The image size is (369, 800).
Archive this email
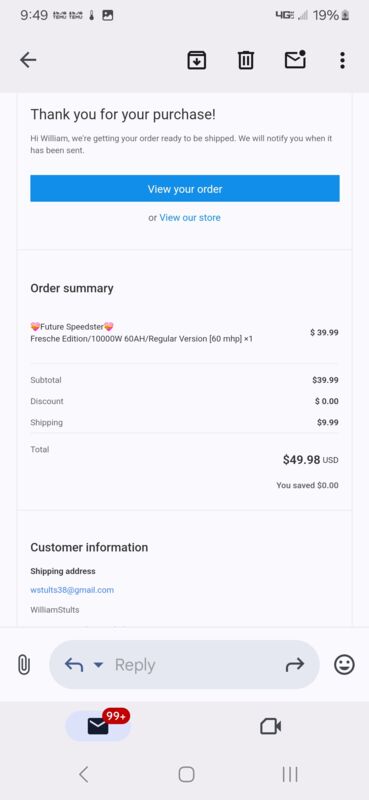(x=196, y=60)
